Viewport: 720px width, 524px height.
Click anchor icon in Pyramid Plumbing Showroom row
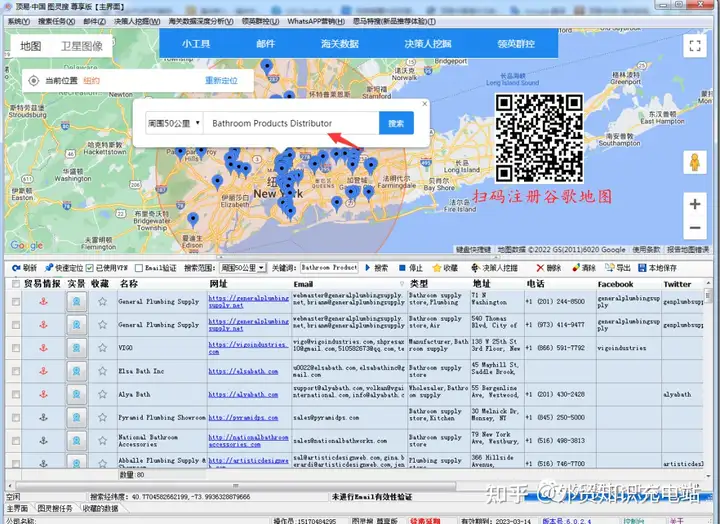point(44,417)
